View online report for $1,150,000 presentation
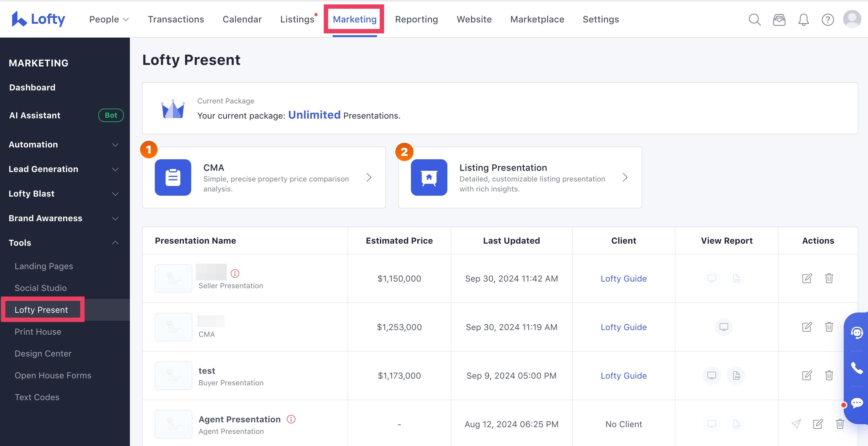Viewport: 868px width, 446px height. pos(712,278)
